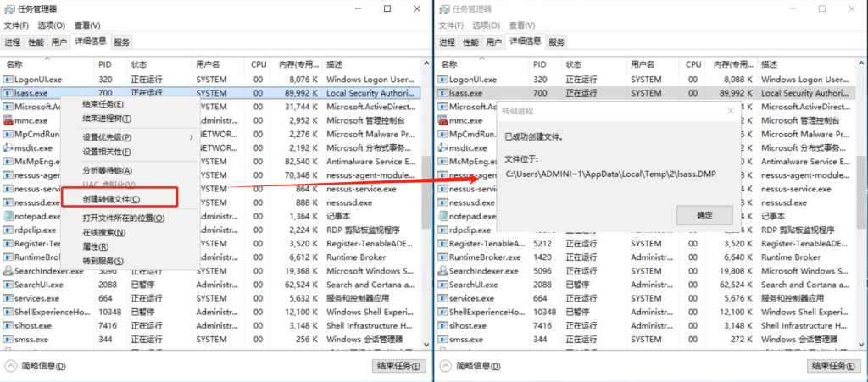868x382 pixels.
Task: Select LogonUI.exe icon in right Task Manager
Action: pos(442,80)
